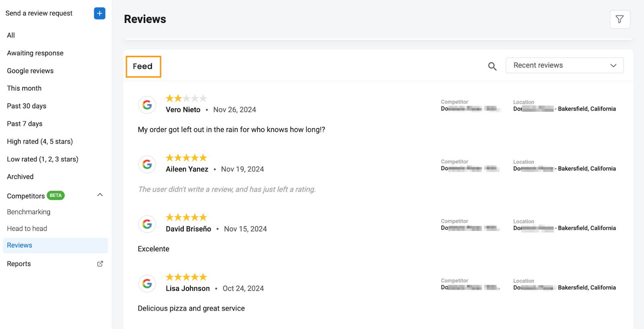Click Google logo on Aileen Yanez's review
This screenshot has width=644, height=329.
pos(147,164)
